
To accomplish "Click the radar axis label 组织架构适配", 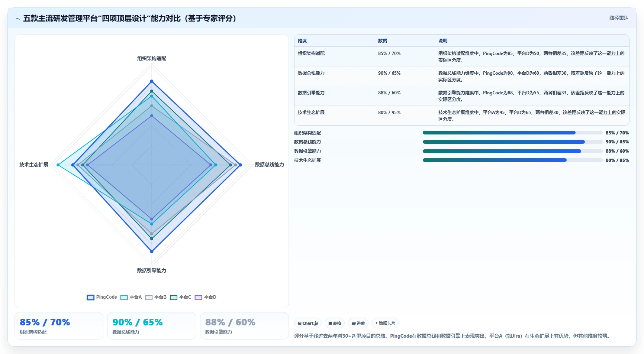I will [x=152, y=59].
